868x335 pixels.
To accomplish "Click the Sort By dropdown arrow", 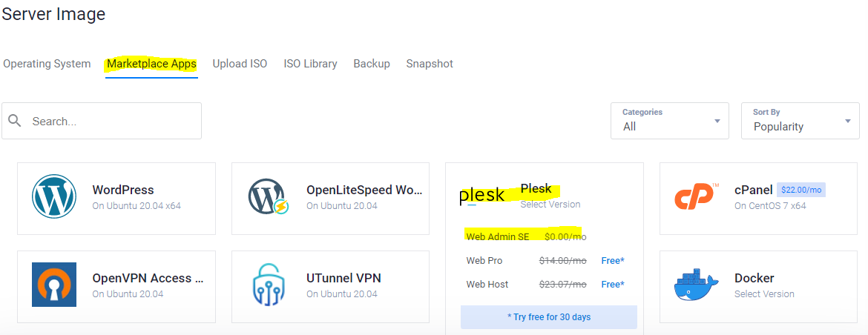I will coord(847,121).
